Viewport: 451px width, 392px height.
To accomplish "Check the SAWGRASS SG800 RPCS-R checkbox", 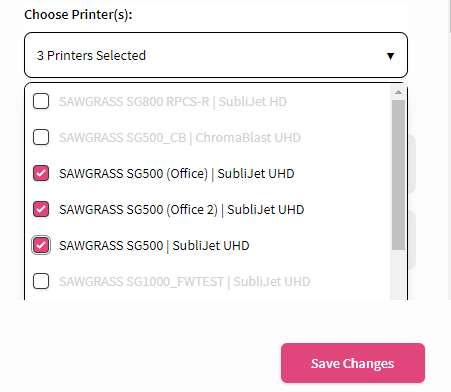I will click(41, 101).
